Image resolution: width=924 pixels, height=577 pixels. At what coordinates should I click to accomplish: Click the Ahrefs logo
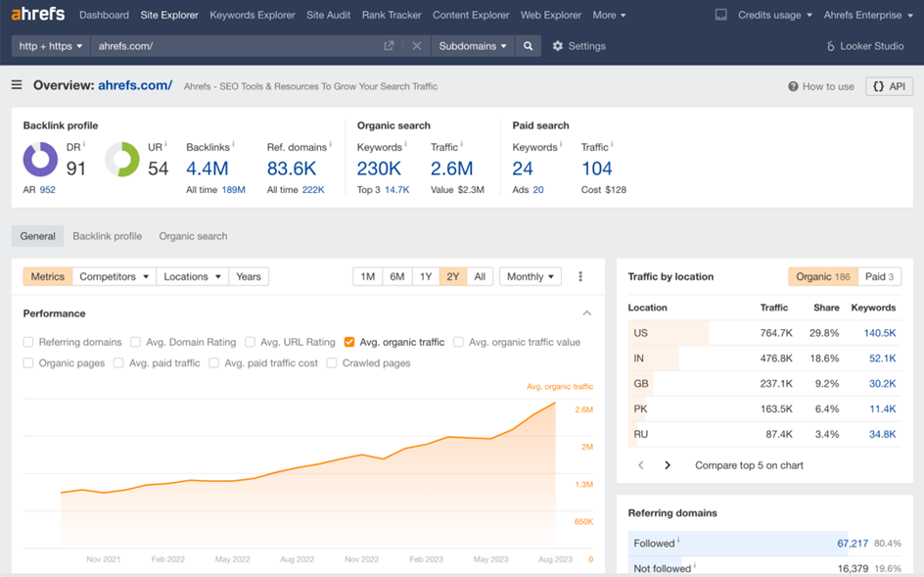(x=38, y=14)
